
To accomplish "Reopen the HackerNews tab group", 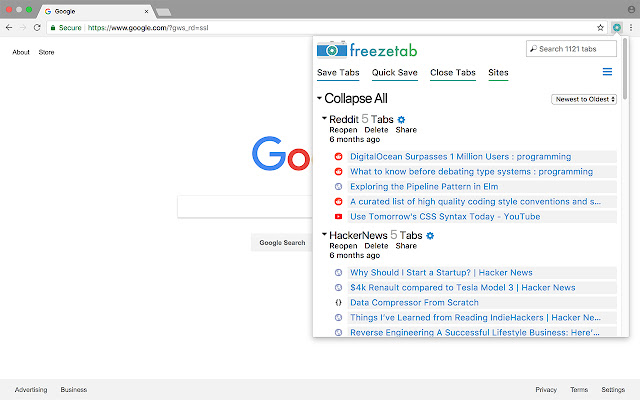I will pyautogui.click(x=343, y=246).
